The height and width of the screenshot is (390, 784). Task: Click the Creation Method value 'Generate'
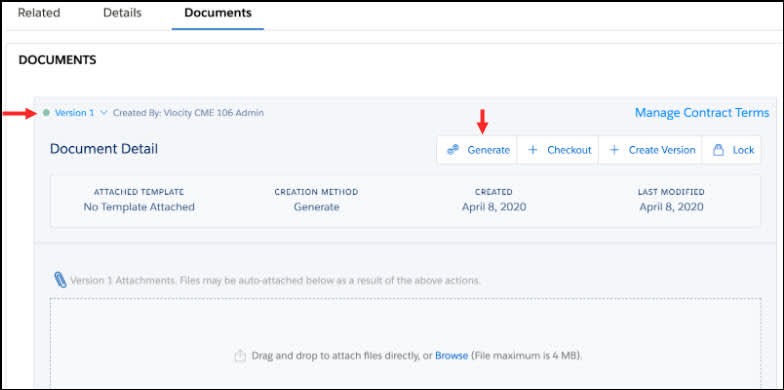[x=316, y=207]
